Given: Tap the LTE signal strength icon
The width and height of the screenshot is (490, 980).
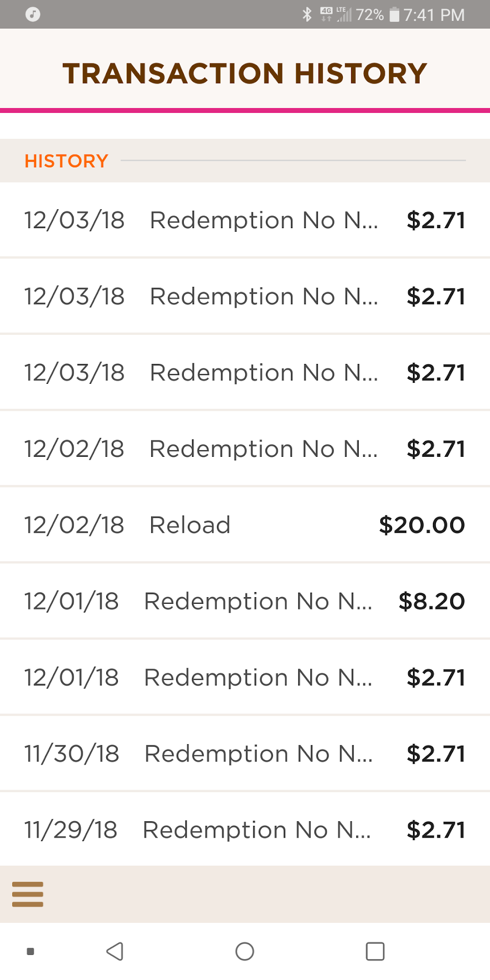Looking at the screenshot, I should [344, 14].
